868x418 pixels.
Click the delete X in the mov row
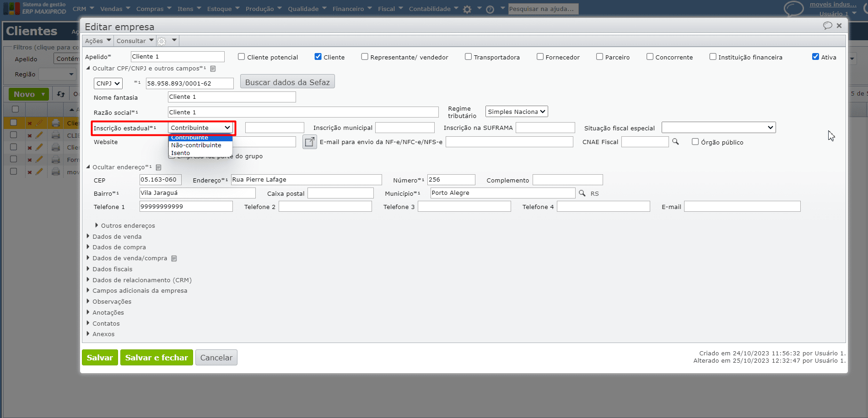pos(30,172)
